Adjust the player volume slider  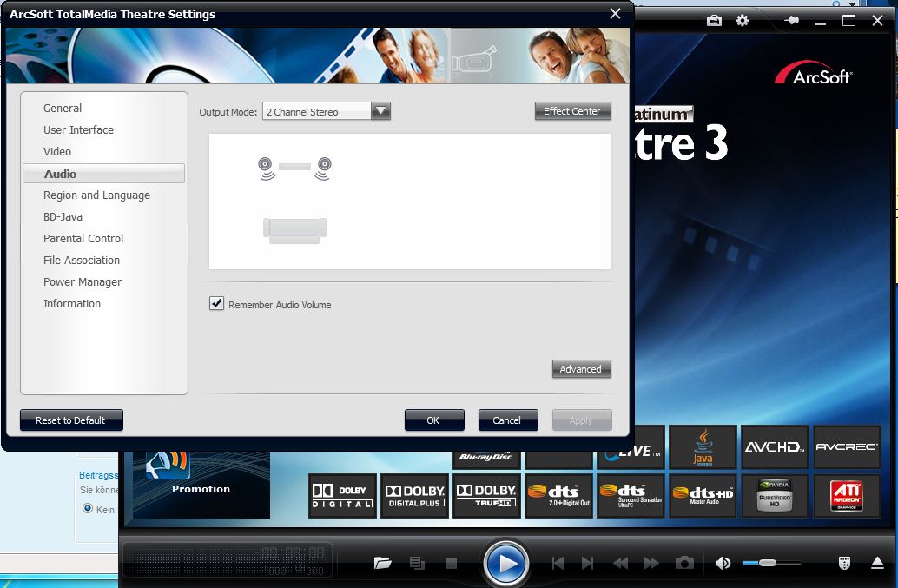tap(767, 563)
